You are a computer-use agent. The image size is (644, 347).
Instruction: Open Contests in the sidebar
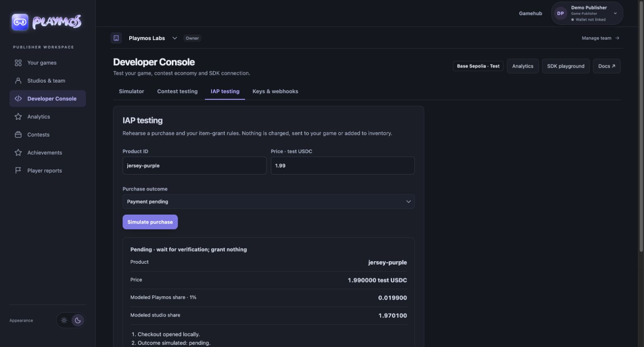click(48, 135)
